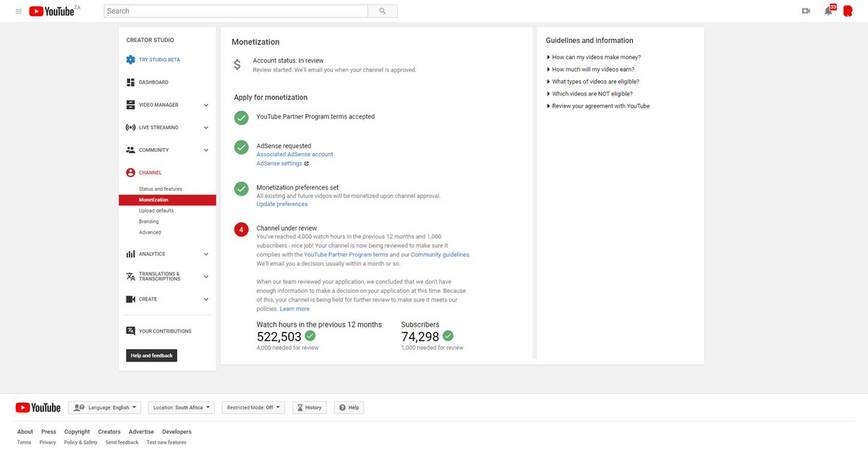Screen dimensions: 868x459
Task: Click the Help and feedback button
Action: [x=151, y=356]
